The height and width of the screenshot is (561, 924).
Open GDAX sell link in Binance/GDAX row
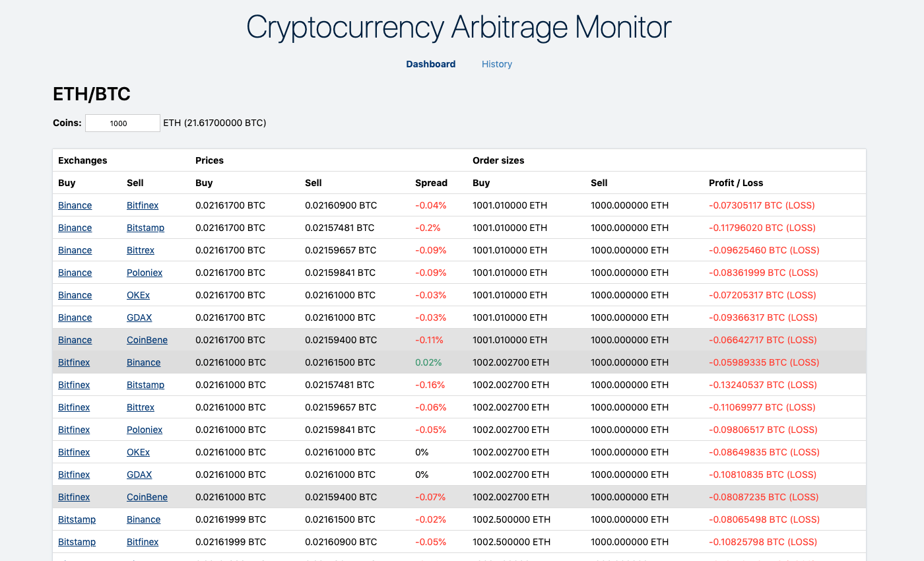point(139,317)
